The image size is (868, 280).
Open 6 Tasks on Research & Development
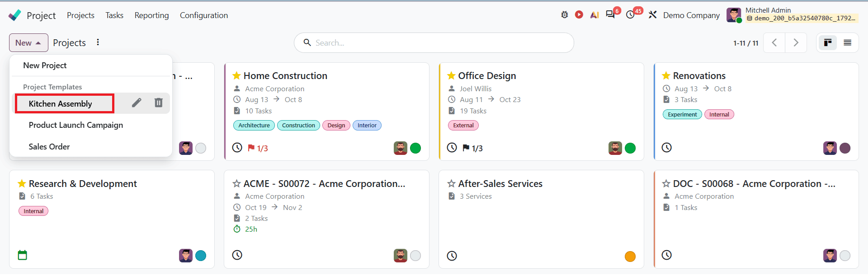point(42,196)
